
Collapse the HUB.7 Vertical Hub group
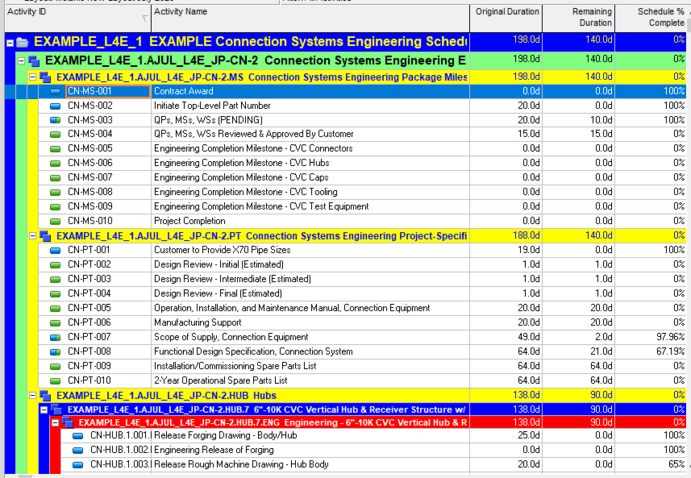tap(44, 410)
